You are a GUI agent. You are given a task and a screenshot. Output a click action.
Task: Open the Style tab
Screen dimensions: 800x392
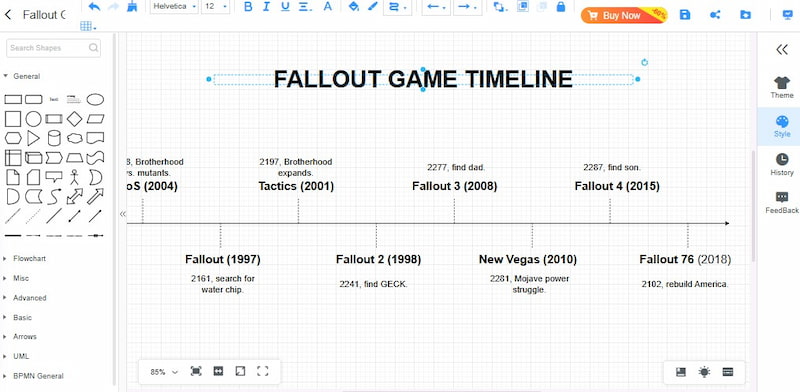pyautogui.click(x=782, y=126)
